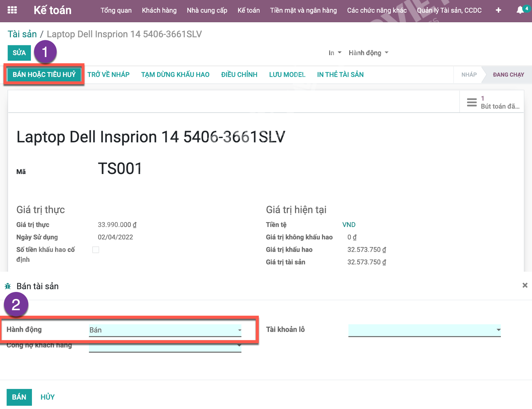
Task: Click the debug bug icon in dialog
Action: [x=8, y=286]
